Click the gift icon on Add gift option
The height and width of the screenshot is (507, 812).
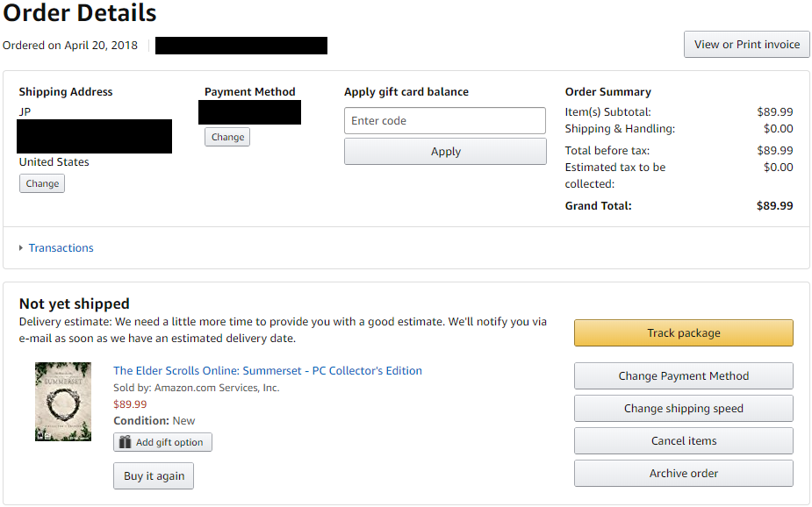click(125, 442)
